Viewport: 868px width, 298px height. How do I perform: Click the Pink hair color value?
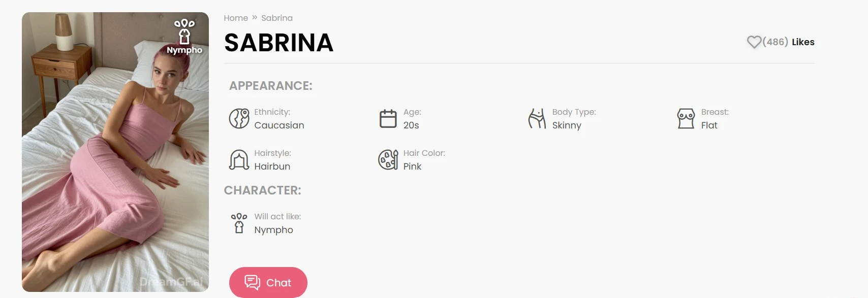(x=412, y=167)
